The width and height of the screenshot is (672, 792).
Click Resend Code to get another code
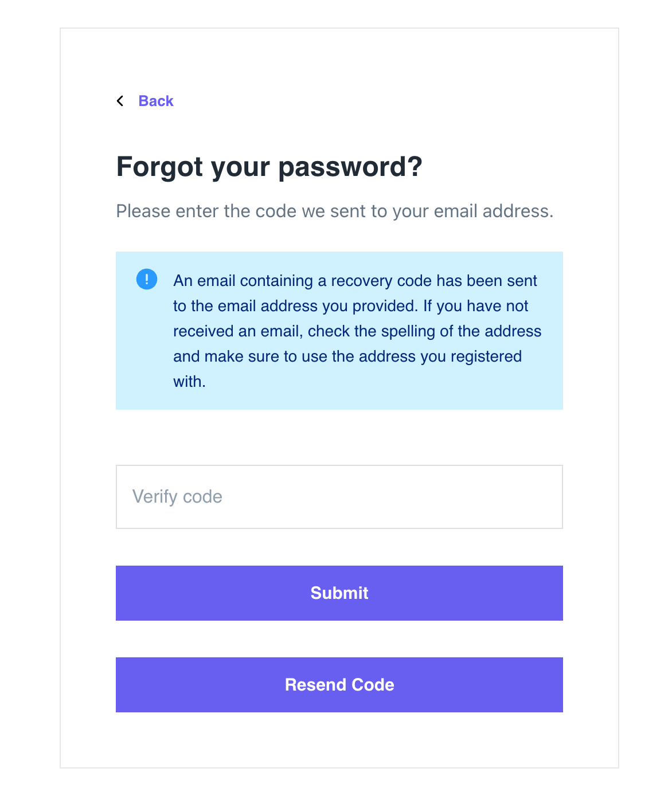click(x=339, y=685)
